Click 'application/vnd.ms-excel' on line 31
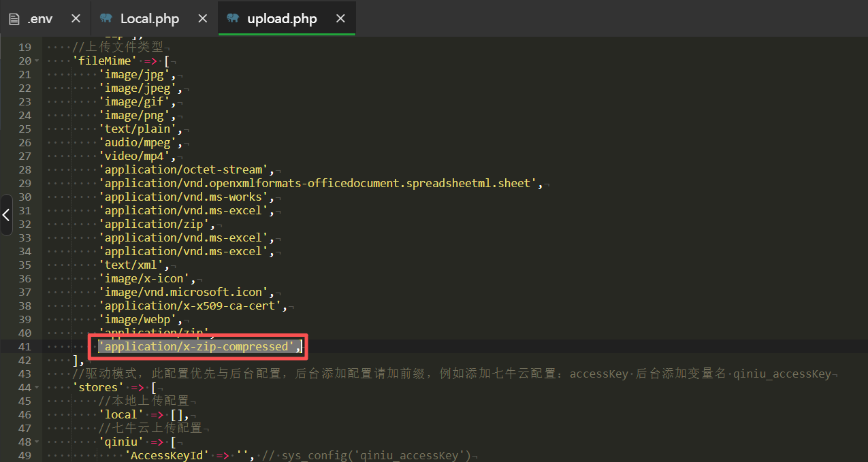 pos(186,210)
